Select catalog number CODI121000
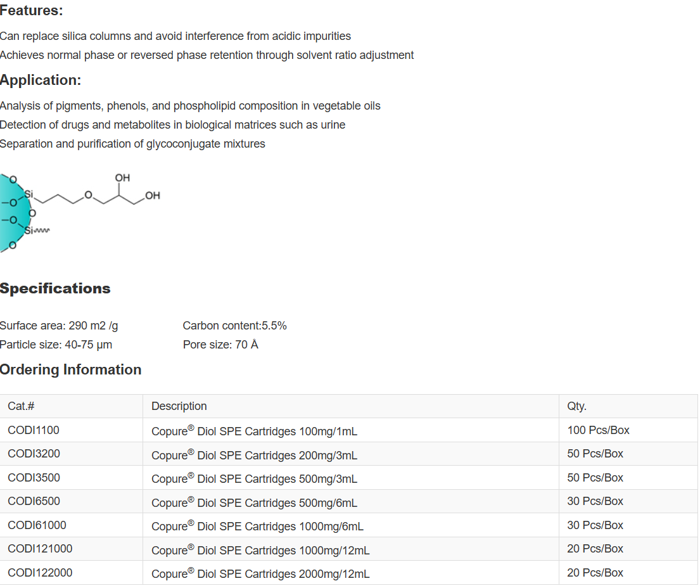 click(x=40, y=549)
